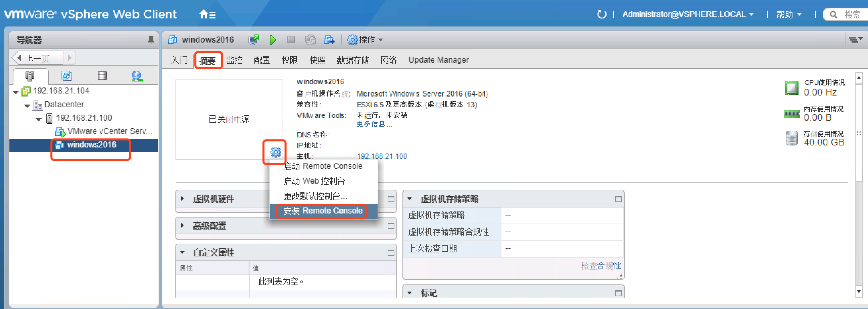
Task: Select the Datacenter tree item
Action: pyautogui.click(x=64, y=105)
